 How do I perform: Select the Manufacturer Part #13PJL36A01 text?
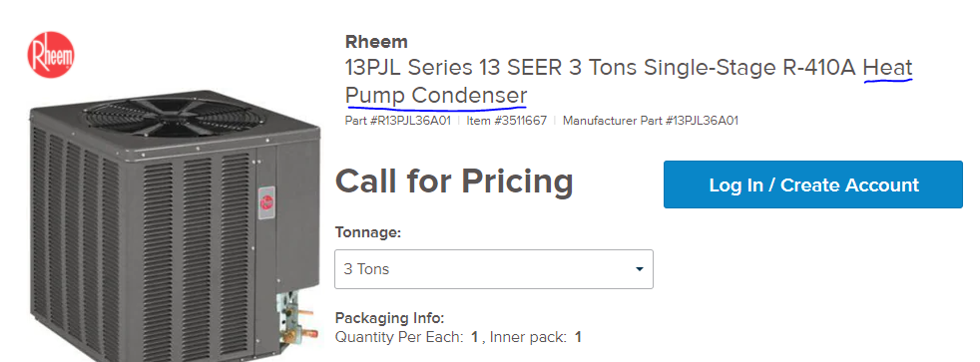pyautogui.click(x=651, y=121)
